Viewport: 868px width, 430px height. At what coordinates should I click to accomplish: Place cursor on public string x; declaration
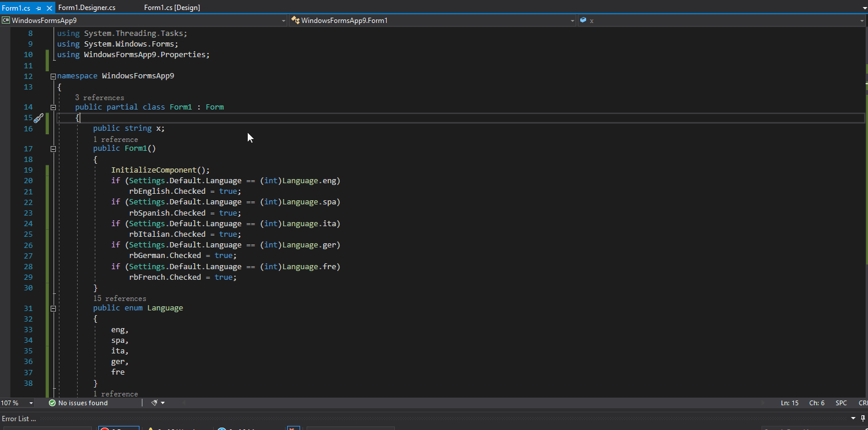129,128
